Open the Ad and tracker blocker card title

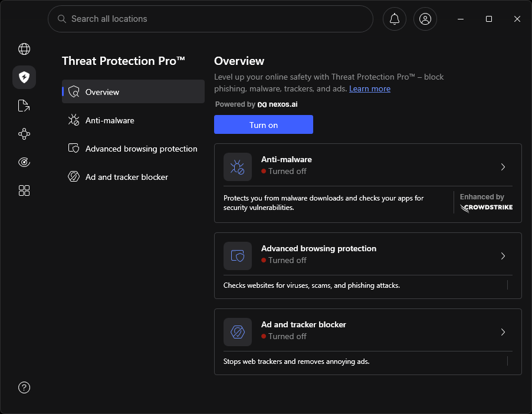click(x=303, y=324)
